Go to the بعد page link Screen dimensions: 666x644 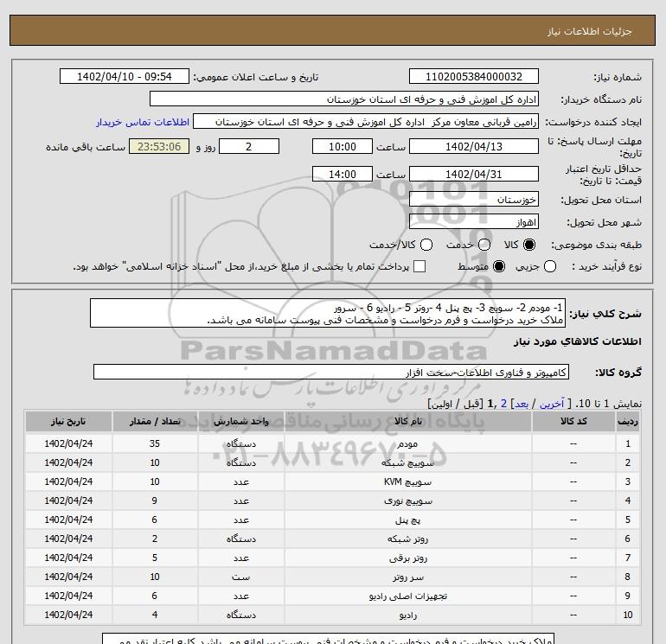(x=522, y=404)
